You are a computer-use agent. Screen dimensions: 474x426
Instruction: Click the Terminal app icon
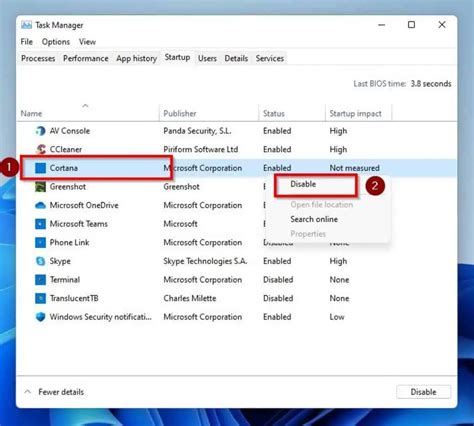[40, 280]
